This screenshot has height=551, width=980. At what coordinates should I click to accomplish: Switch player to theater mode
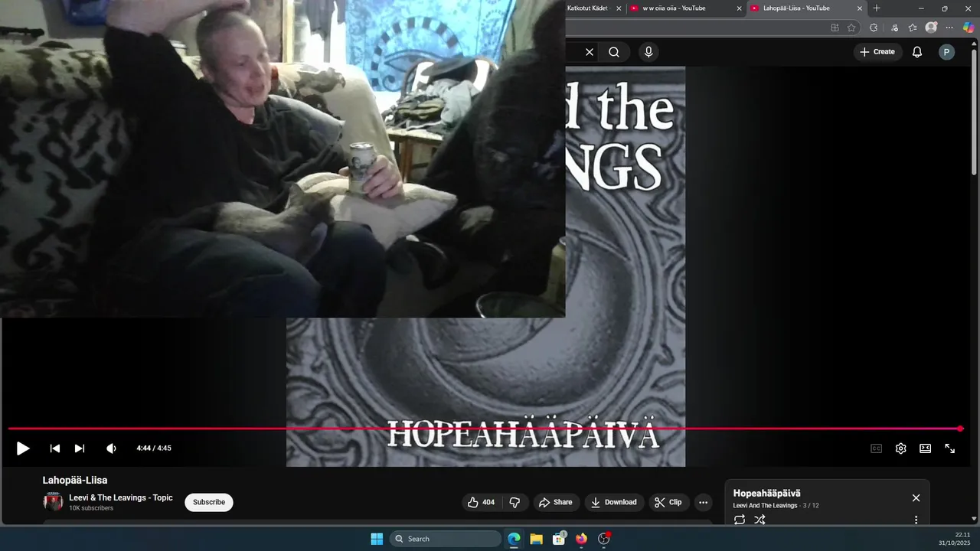(x=925, y=448)
